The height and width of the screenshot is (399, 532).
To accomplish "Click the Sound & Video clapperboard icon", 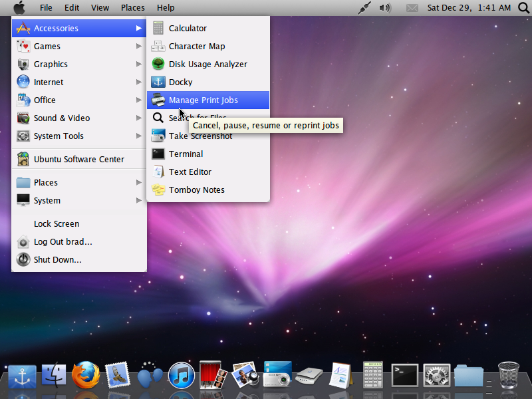I will tap(23, 118).
